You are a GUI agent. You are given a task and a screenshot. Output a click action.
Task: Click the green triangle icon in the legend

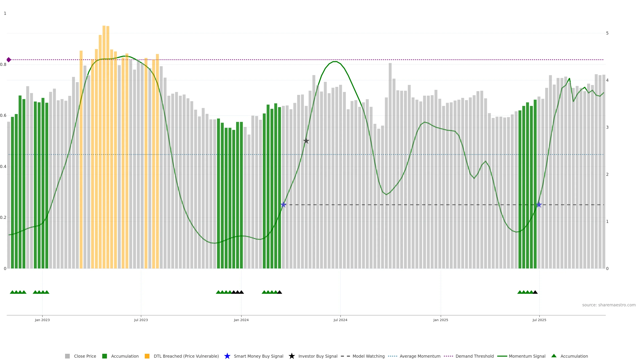click(x=554, y=356)
